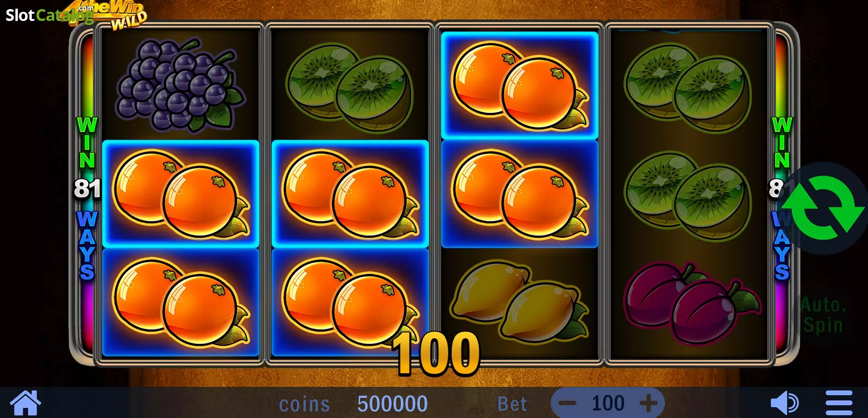This screenshot has width=868, height=418.
Task: Click the bet amount value 100
Action: click(x=608, y=403)
